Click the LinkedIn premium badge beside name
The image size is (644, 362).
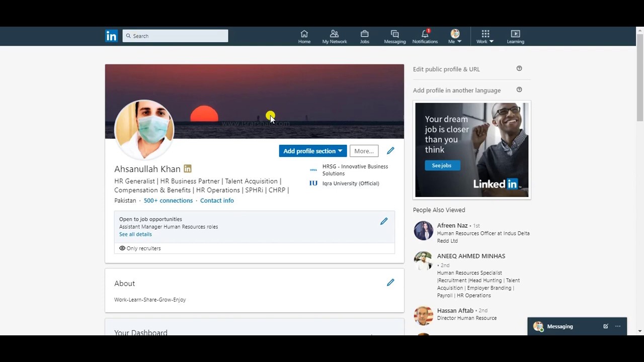pos(188,168)
